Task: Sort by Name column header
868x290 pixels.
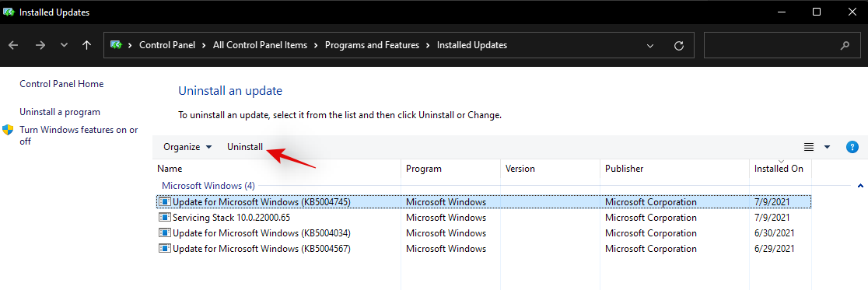Action: click(x=276, y=169)
